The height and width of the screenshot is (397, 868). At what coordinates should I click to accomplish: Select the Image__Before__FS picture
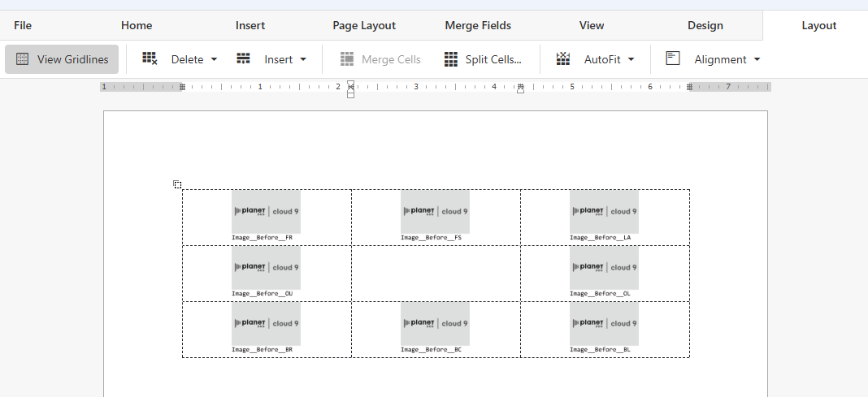435,212
